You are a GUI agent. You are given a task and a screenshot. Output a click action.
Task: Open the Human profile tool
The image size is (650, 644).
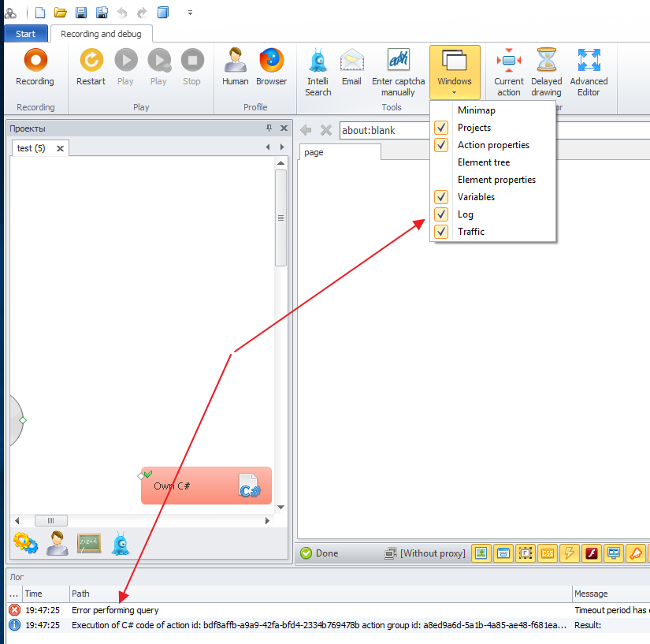pyautogui.click(x=235, y=67)
